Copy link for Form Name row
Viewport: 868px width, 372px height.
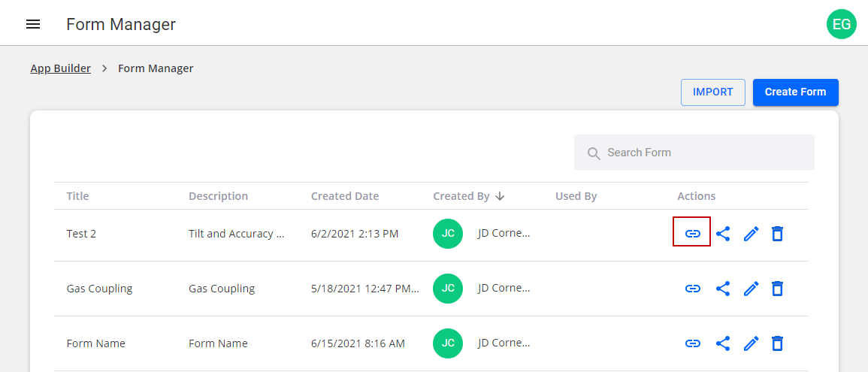coord(692,343)
